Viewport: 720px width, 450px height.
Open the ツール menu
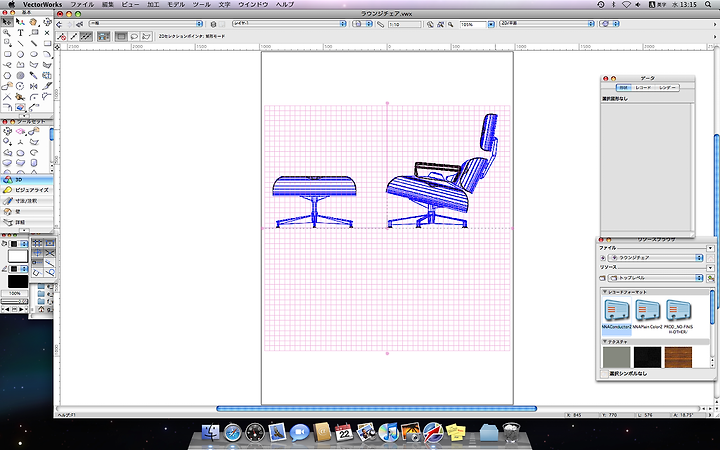point(202,5)
